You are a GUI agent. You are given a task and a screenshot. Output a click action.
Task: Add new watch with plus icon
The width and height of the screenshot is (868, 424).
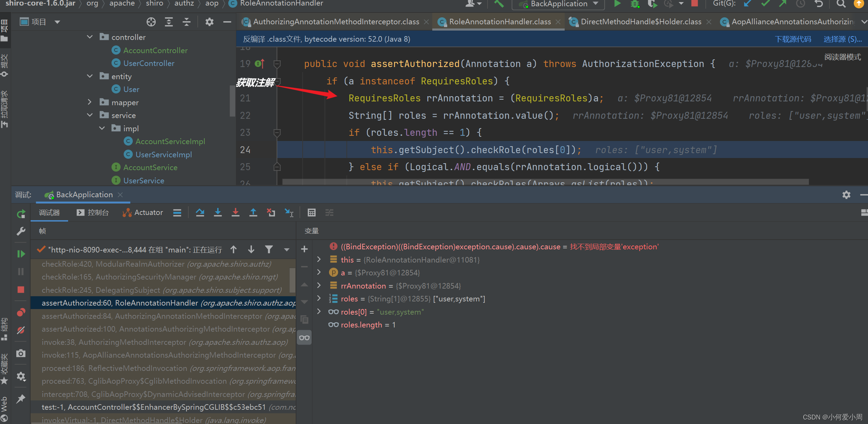pyautogui.click(x=304, y=249)
